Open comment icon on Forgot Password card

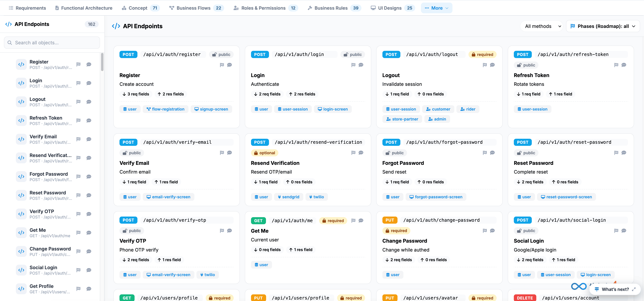[493, 153]
